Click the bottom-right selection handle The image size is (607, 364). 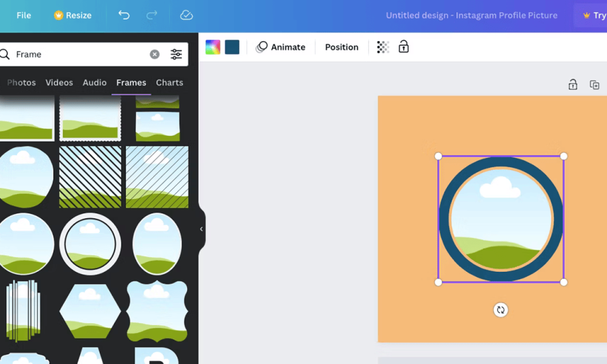point(564,282)
